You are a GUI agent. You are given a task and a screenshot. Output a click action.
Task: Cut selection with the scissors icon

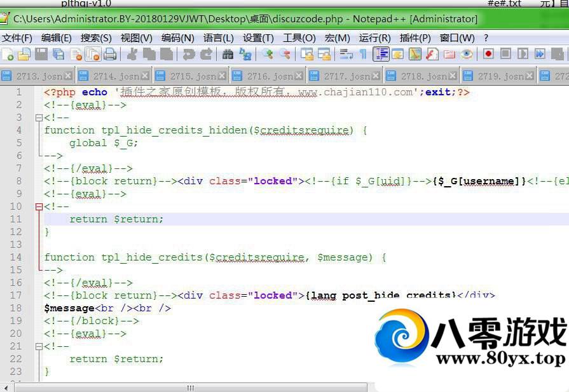[x=132, y=55]
